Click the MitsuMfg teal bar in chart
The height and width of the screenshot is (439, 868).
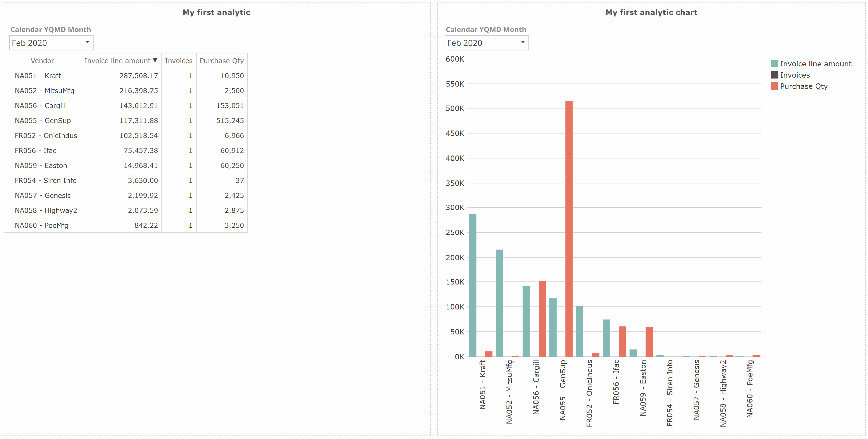(x=499, y=303)
